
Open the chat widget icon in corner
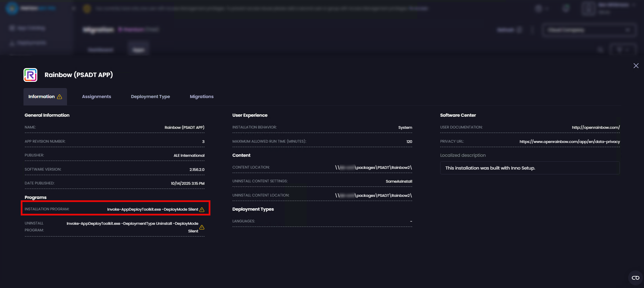(x=635, y=278)
